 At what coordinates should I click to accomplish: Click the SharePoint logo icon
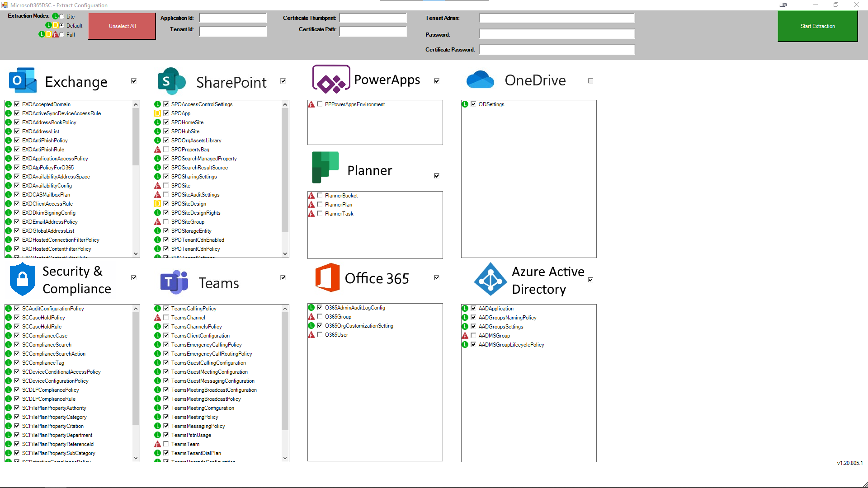tap(171, 81)
